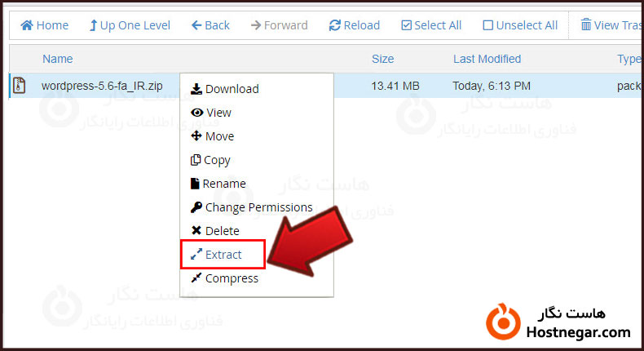Screen dimensions: 644x351
Task: Check the Select All checkbox
Action: tap(406, 25)
